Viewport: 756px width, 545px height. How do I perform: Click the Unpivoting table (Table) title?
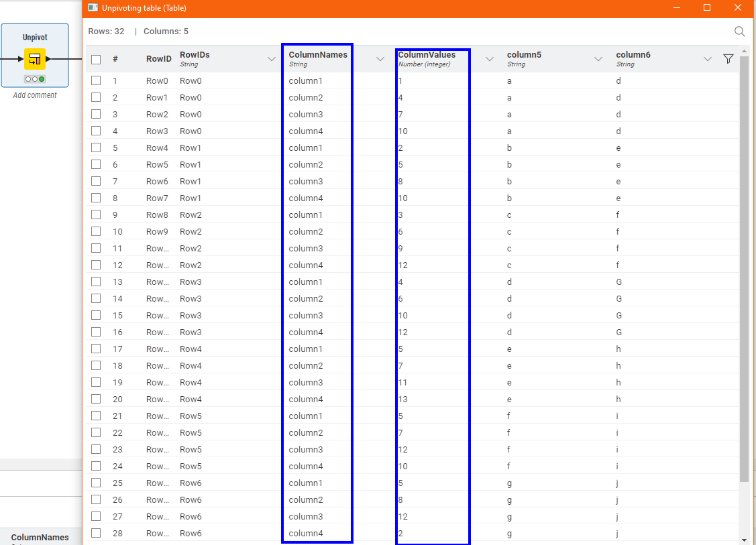point(144,8)
